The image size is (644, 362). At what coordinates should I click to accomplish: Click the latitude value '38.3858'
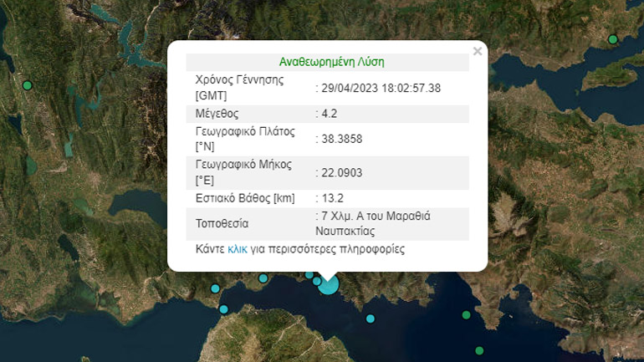[x=342, y=139]
